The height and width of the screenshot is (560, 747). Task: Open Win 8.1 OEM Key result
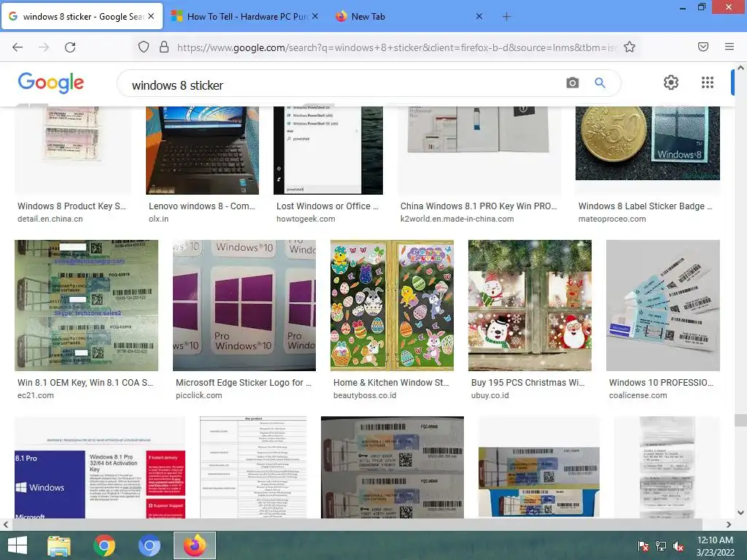coord(85,382)
